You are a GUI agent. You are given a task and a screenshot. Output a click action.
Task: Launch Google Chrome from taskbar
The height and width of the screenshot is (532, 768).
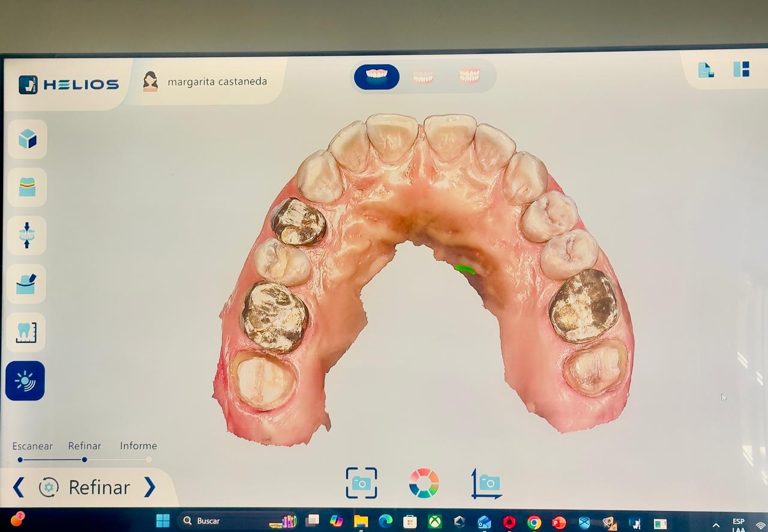click(x=534, y=522)
